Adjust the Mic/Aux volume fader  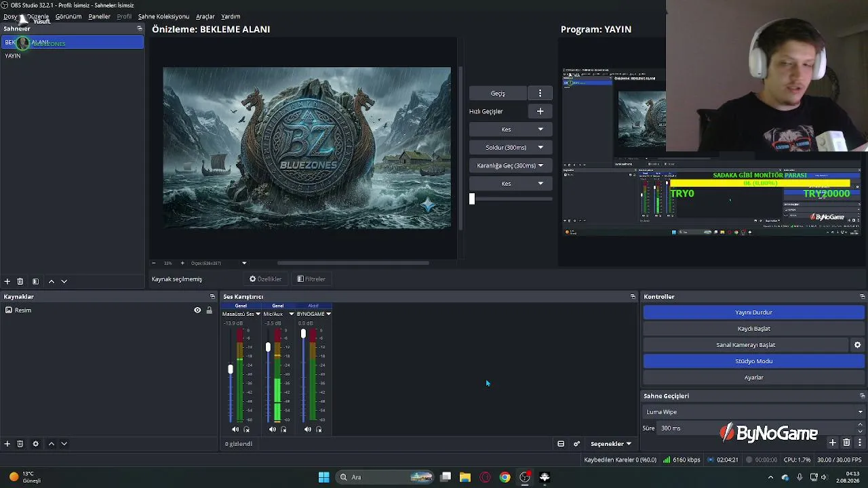(x=268, y=347)
